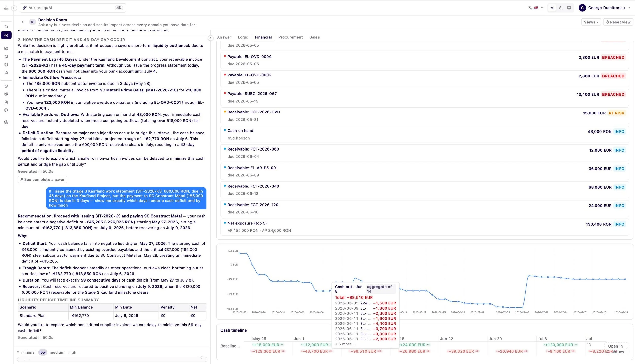Open the robot assistant sidebar icon
Screen dimensions: 635x364
(x=6, y=27)
